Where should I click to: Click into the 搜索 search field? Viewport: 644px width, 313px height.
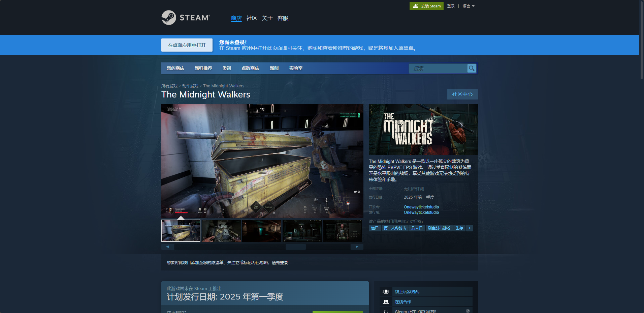point(438,68)
